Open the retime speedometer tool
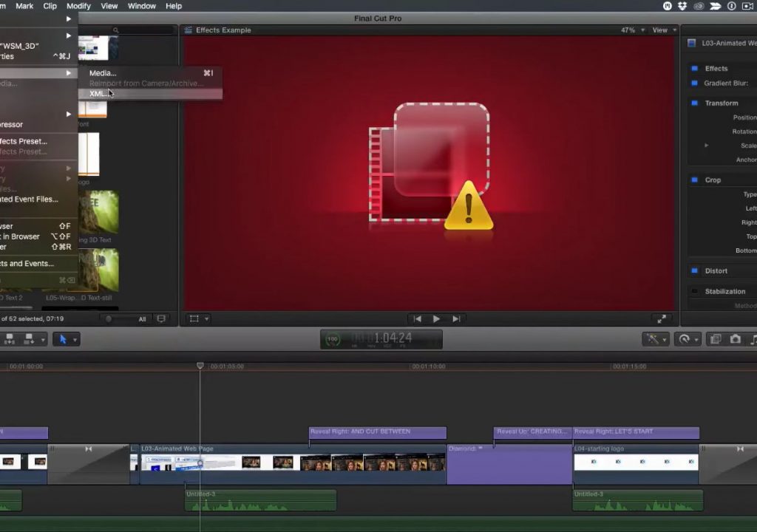This screenshot has height=532, width=757. pyautogui.click(x=684, y=339)
